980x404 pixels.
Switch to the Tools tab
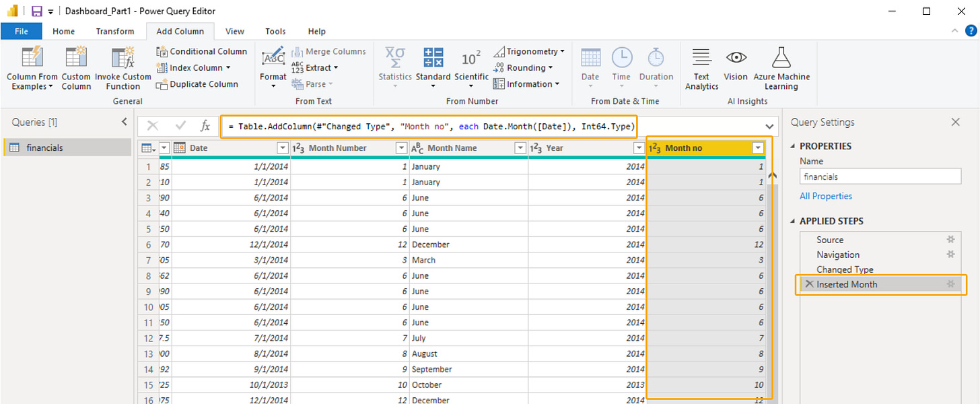(x=275, y=31)
